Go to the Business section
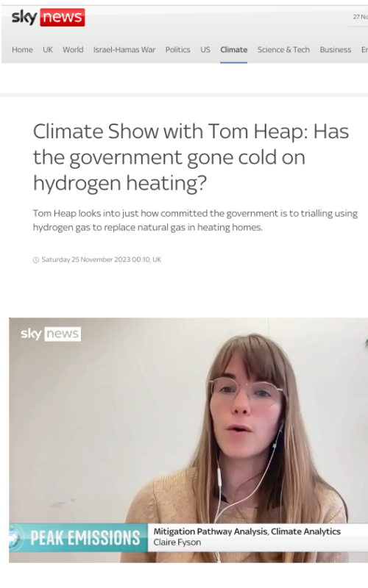The image size is (368, 588). click(x=336, y=49)
